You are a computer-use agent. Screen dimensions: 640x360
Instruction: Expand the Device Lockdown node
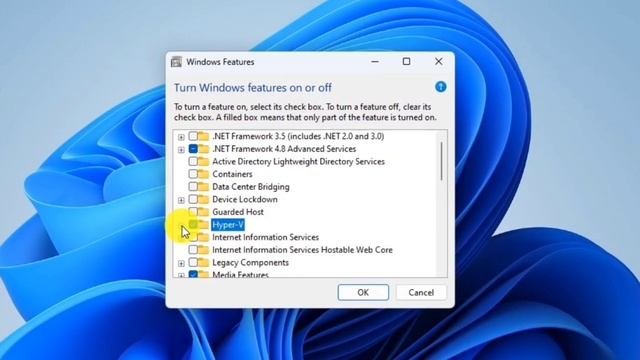[x=181, y=200]
